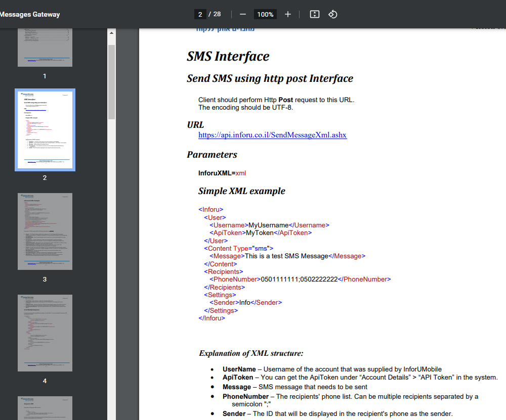The width and height of the screenshot is (506, 420).
Task: Rotate the document counterclockwise
Action: pos(332,14)
